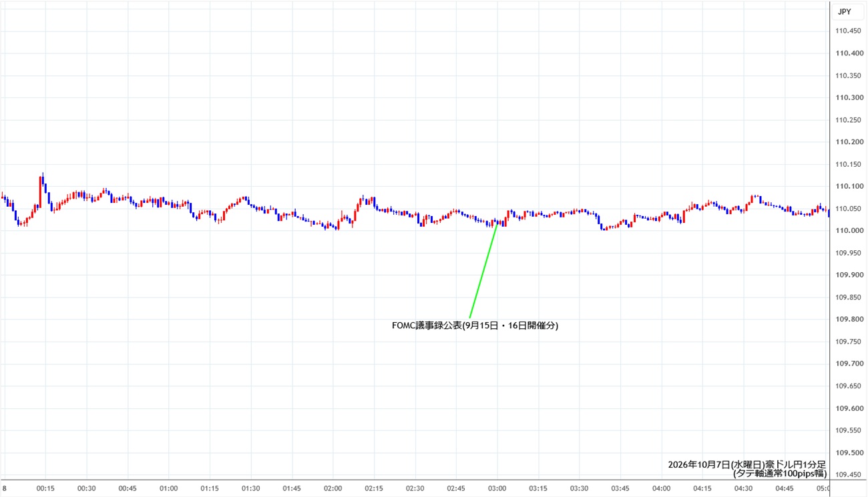Click the タテ軸通常100pips幅 caption line
The width and height of the screenshot is (868, 497).
click(x=779, y=474)
